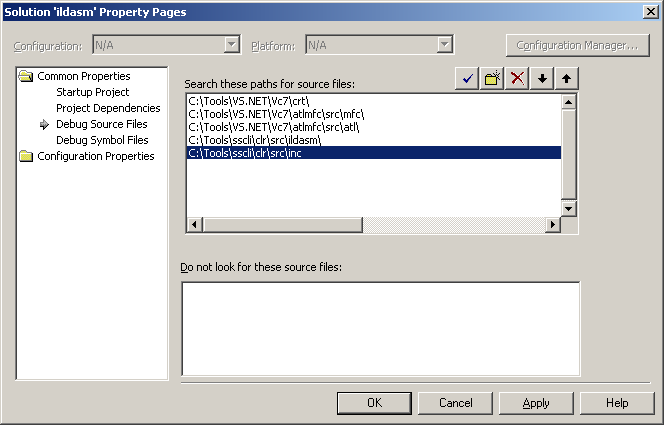This screenshot has width=664, height=425.
Task: Expand the Configuration Properties node
Action: tap(95, 156)
